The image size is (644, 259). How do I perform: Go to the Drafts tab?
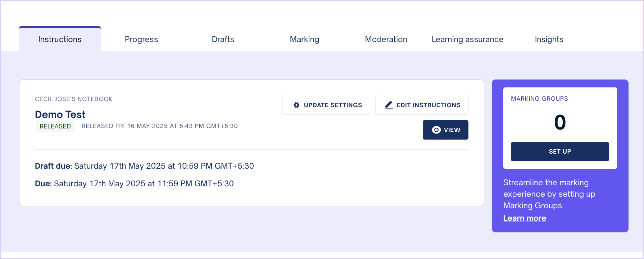pos(223,39)
